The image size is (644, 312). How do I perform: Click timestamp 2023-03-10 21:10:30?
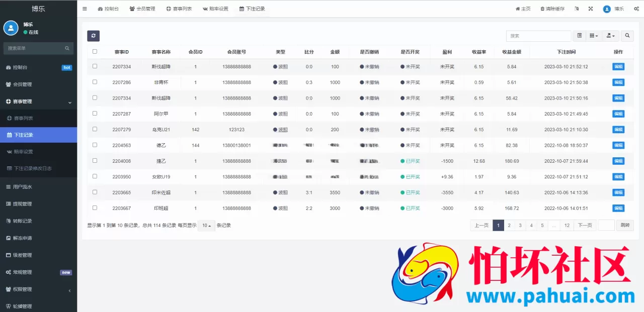coord(566,130)
